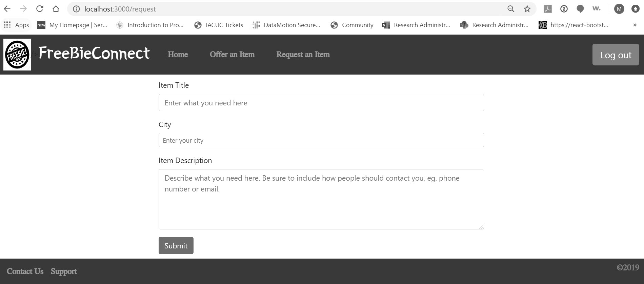Click the Item Title label
Viewport: 644px width, 284px height.
(174, 85)
